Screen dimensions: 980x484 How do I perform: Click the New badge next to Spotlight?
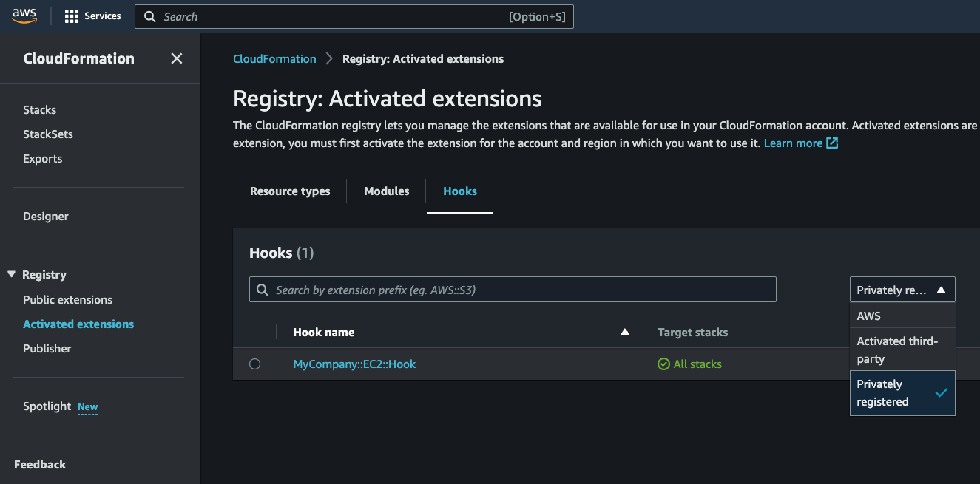88,406
